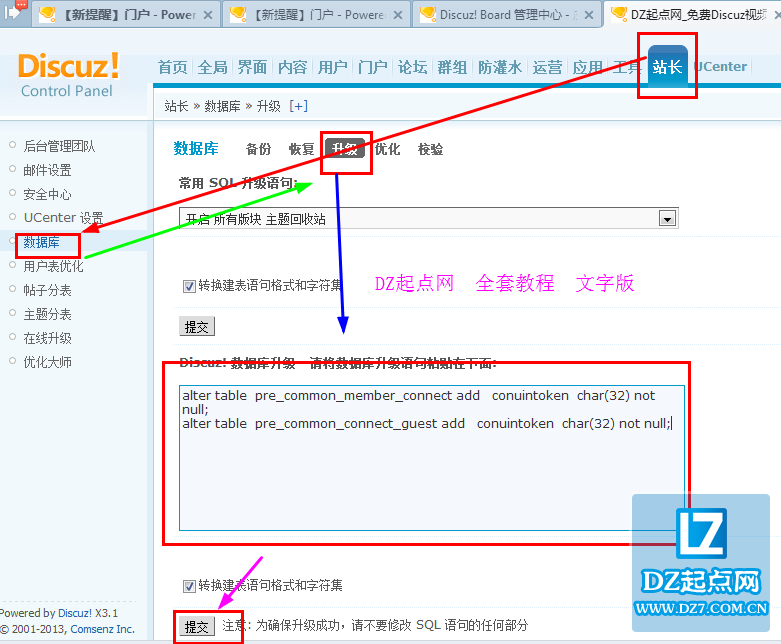Open 用户表优化 in sidebar

(x=53, y=266)
